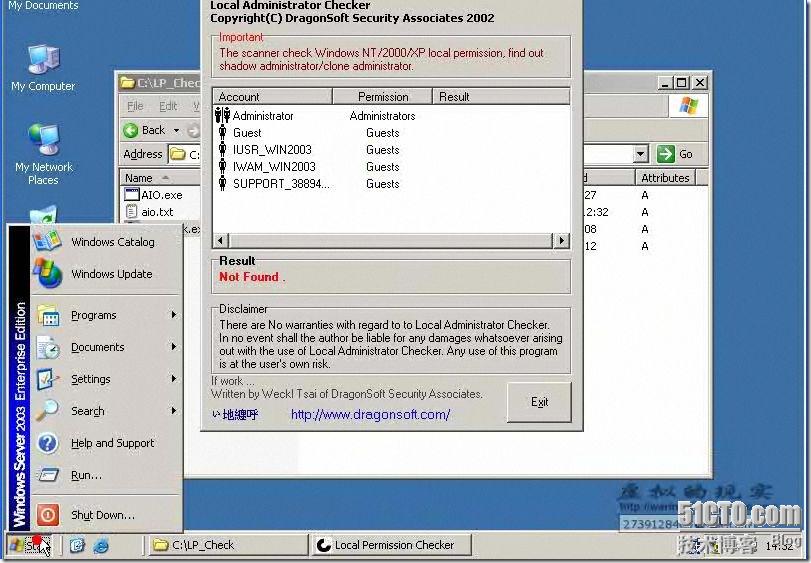Open the File menu in Explorer window
Viewport: 811px width, 563px height.
click(x=135, y=106)
